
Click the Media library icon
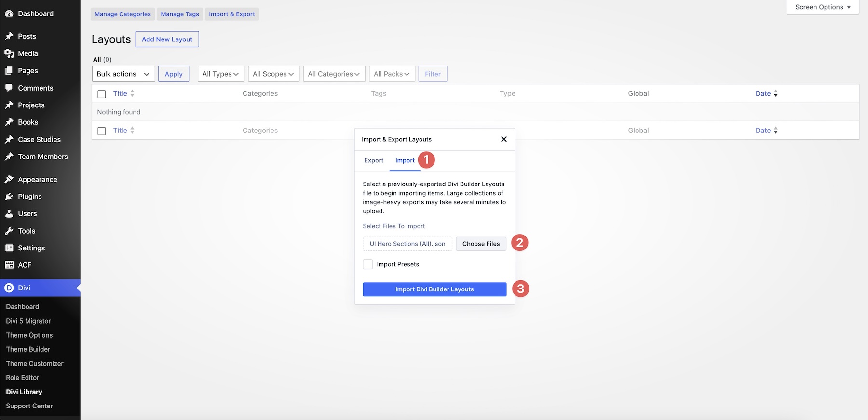click(9, 53)
